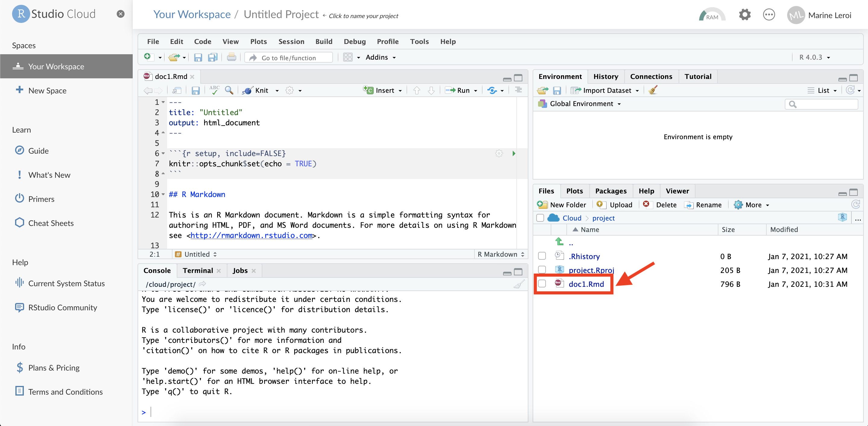Click the find/replace magnifier icon
868x426 pixels.
(x=229, y=90)
